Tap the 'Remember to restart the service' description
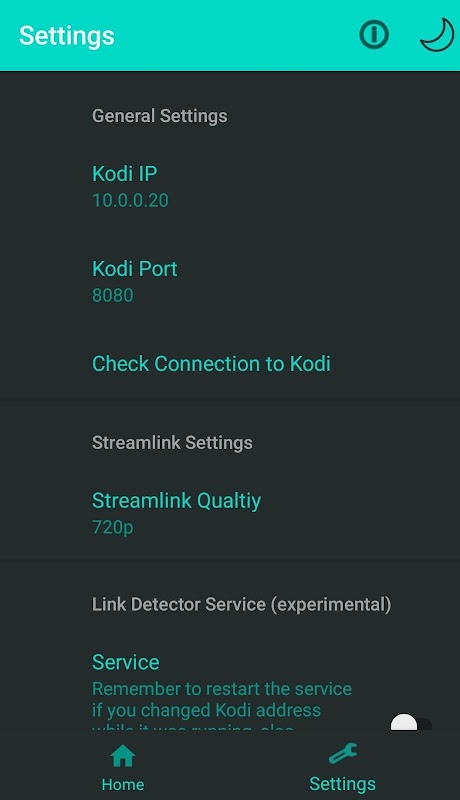The height and width of the screenshot is (800, 460). [x=222, y=689]
